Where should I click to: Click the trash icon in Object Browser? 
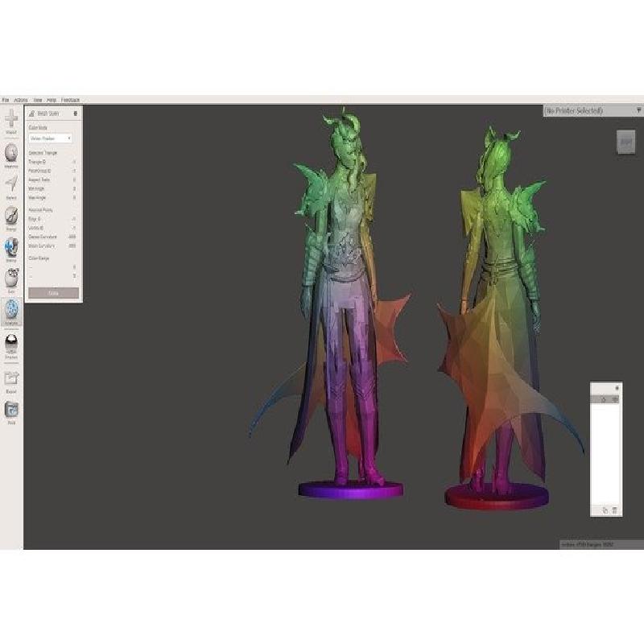pyautogui.click(x=614, y=510)
